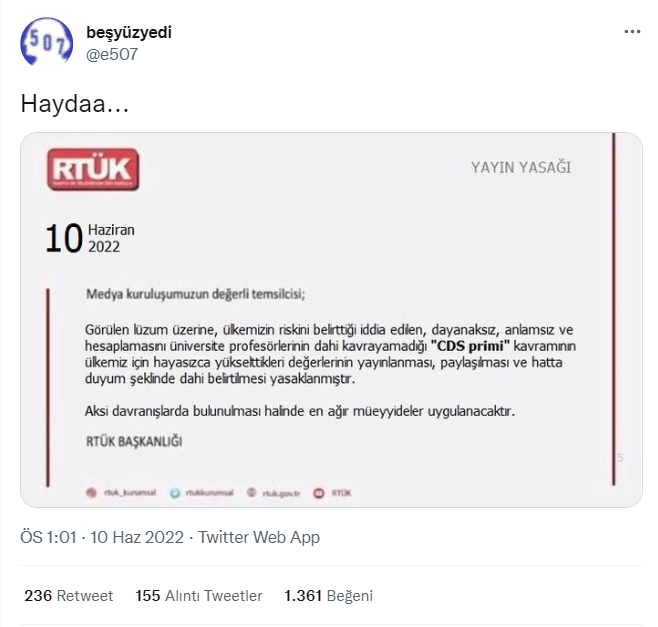Click the YAYIN YASAĞI heading in image
The width and height of the screenshot is (658, 627).
[x=520, y=167]
